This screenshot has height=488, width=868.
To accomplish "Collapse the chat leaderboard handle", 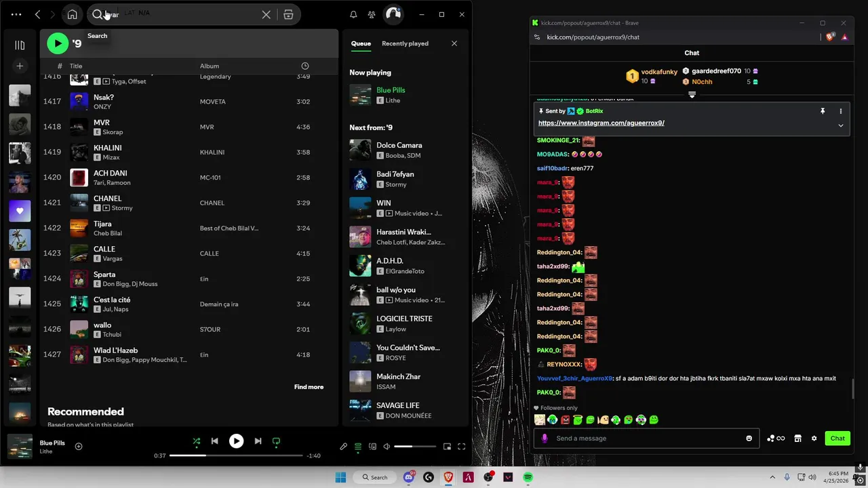I will [692, 95].
